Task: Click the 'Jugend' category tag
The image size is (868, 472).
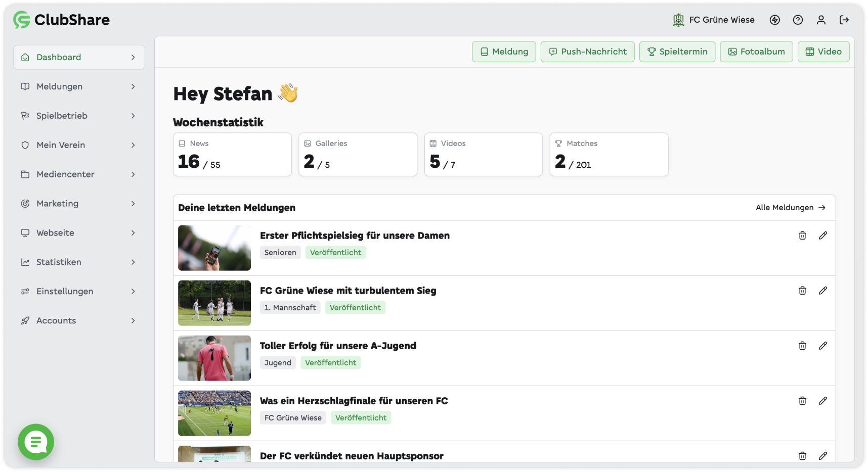Action: coord(278,362)
